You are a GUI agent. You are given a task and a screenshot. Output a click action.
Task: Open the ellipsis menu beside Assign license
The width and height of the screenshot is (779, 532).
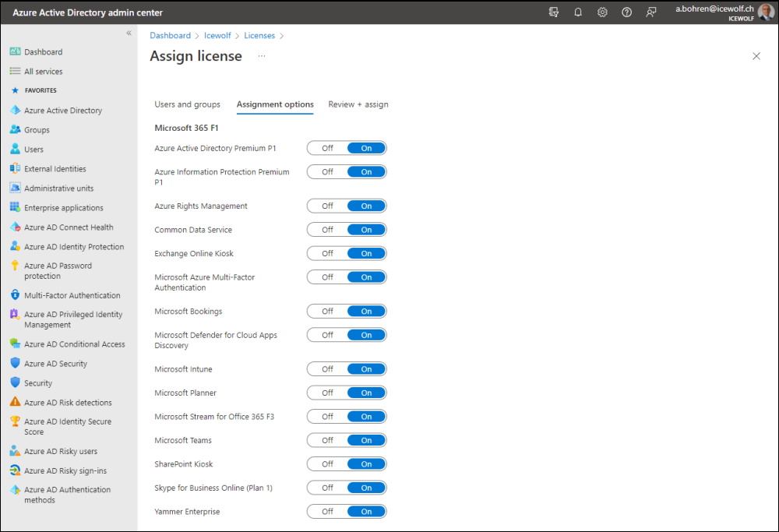point(261,56)
